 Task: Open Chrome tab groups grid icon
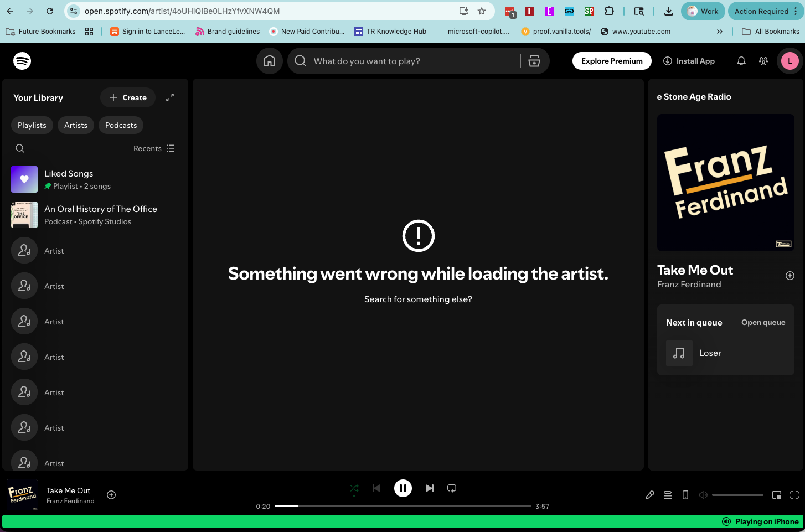coord(89,32)
